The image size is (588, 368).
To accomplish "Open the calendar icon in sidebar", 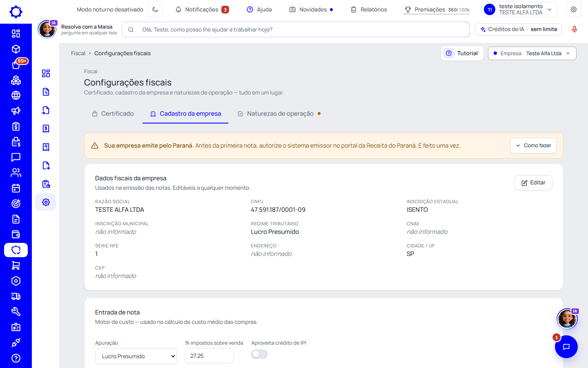I will (16, 188).
